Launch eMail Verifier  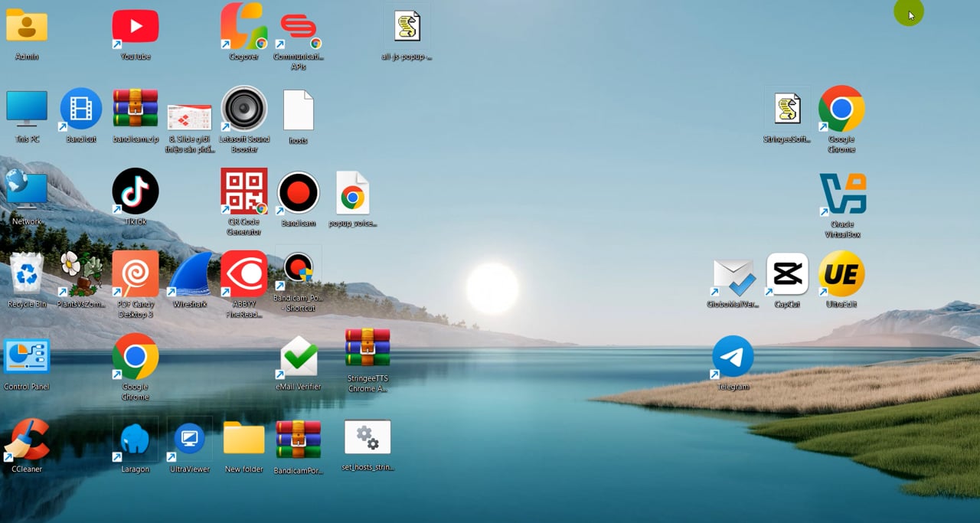(x=299, y=357)
